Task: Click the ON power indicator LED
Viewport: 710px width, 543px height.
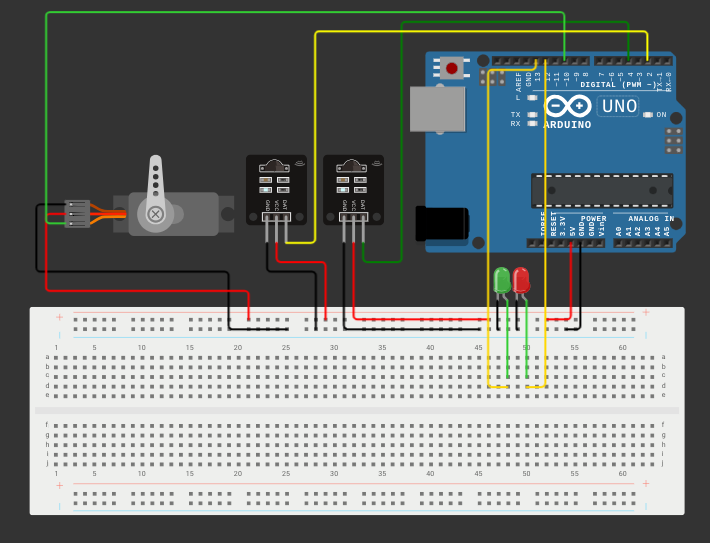Action: [x=648, y=115]
